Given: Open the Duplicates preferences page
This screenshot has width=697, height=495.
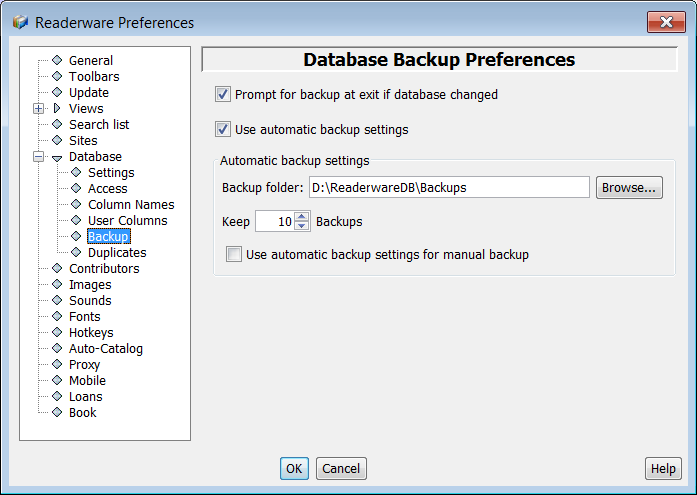Looking at the screenshot, I should point(117,252).
